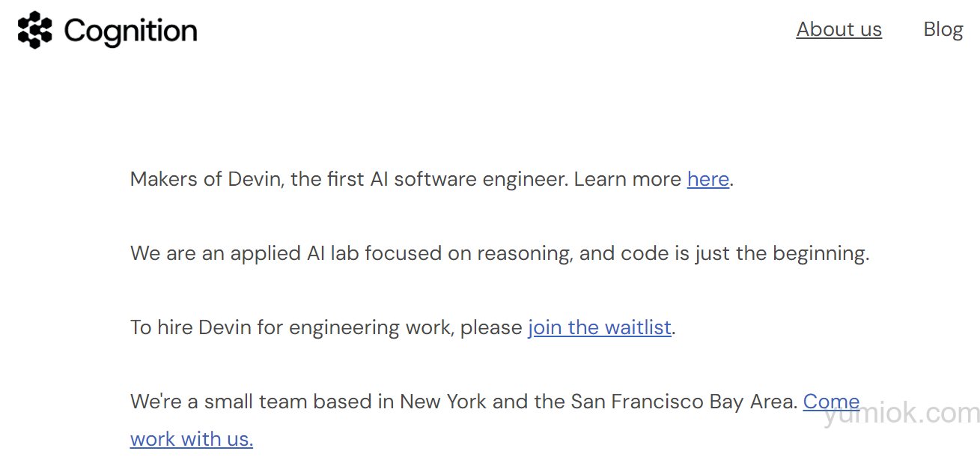
Task: Click the "Come" link text
Action: 831,402
